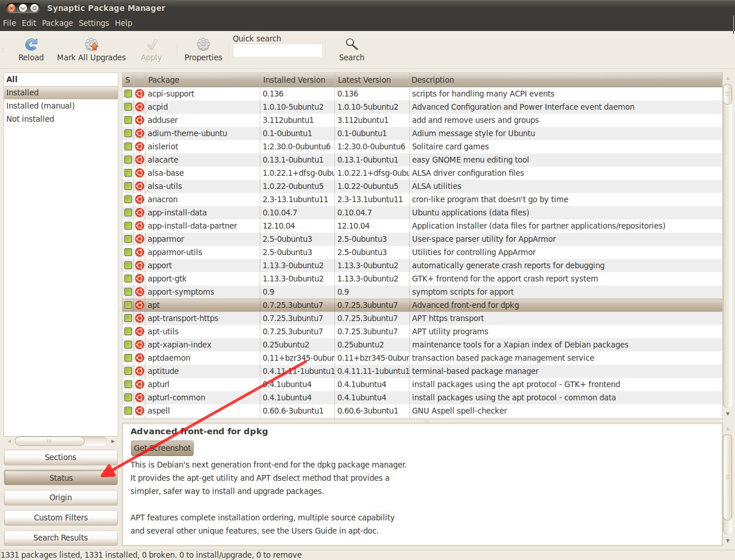The height and width of the screenshot is (560, 735).
Task: Toggle status box of the apt package
Action: pyautogui.click(x=128, y=305)
